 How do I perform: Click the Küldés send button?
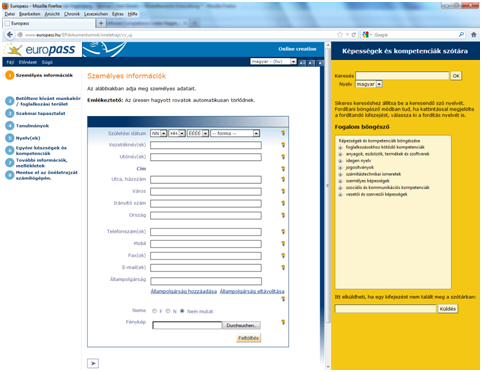pyautogui.click(x=448, y=309)
